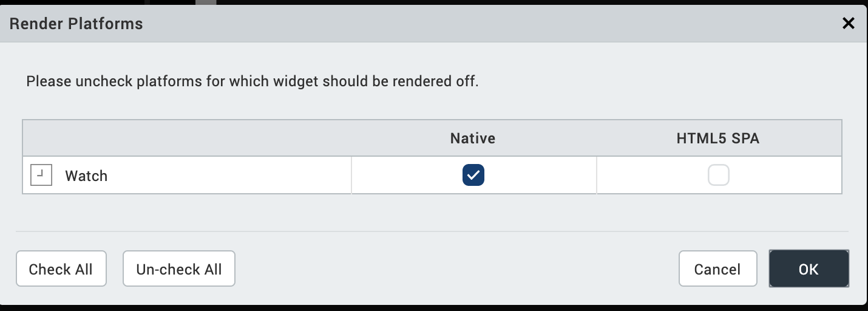
Task: Click the Render Platforms title text
Action: pyautogui.click(x=76, y=24)
